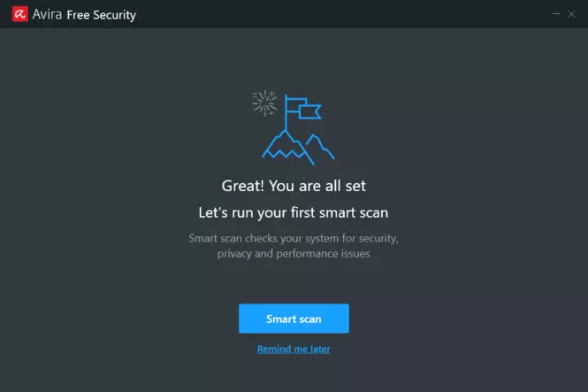Choose Remind me later
588x392 pixels.
coord(294,349)
